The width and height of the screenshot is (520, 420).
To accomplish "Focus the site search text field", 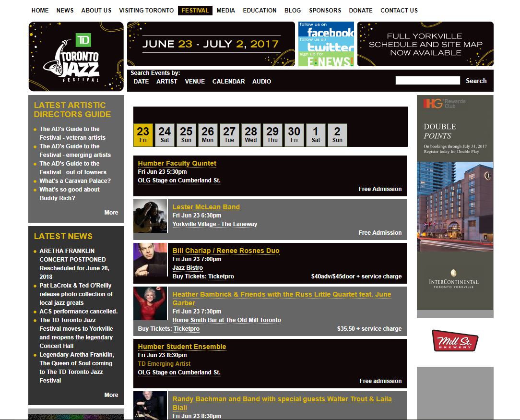I will pos(427,81).
